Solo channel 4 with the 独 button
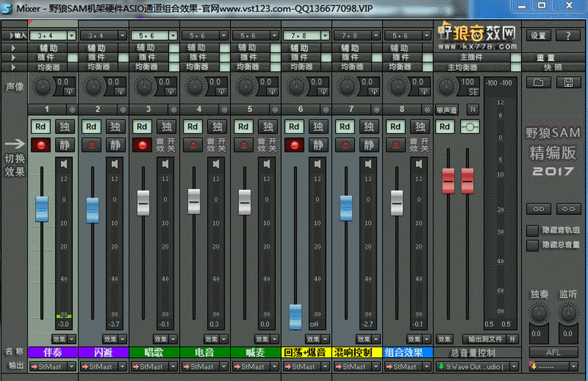The height and width of the screenshot is (381, 588). (x=217, y=126)
